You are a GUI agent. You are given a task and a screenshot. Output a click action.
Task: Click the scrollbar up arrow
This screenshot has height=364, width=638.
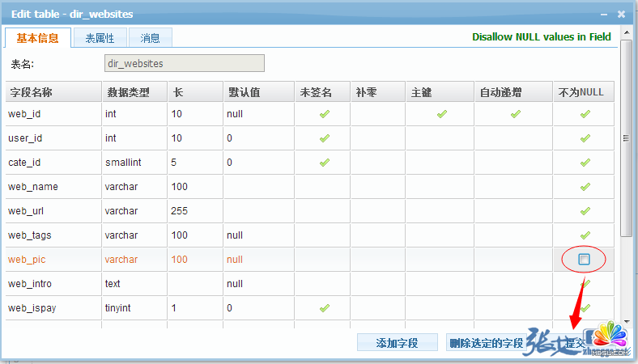coord(627,32)
